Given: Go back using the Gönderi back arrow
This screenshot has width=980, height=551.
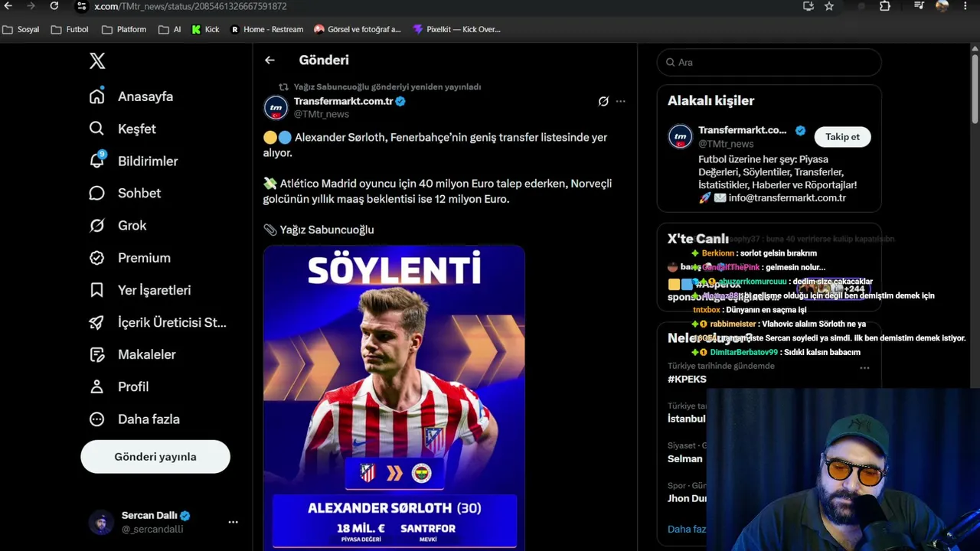Looking at the screenshot, I should point(269,60).
